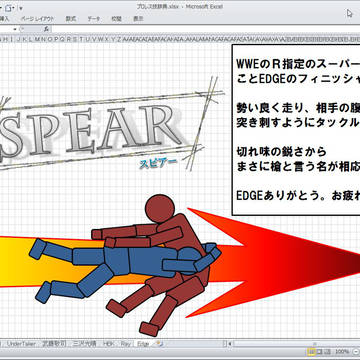Open the 校閲 ribbon tab
This screenshot has width=360, height=360.
(x=116, y=19)
